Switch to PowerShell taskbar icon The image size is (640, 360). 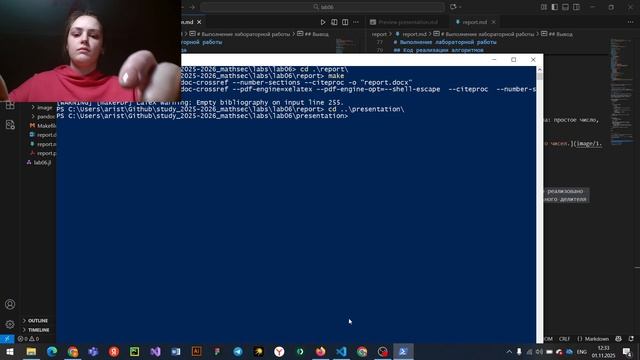point(403,351)
